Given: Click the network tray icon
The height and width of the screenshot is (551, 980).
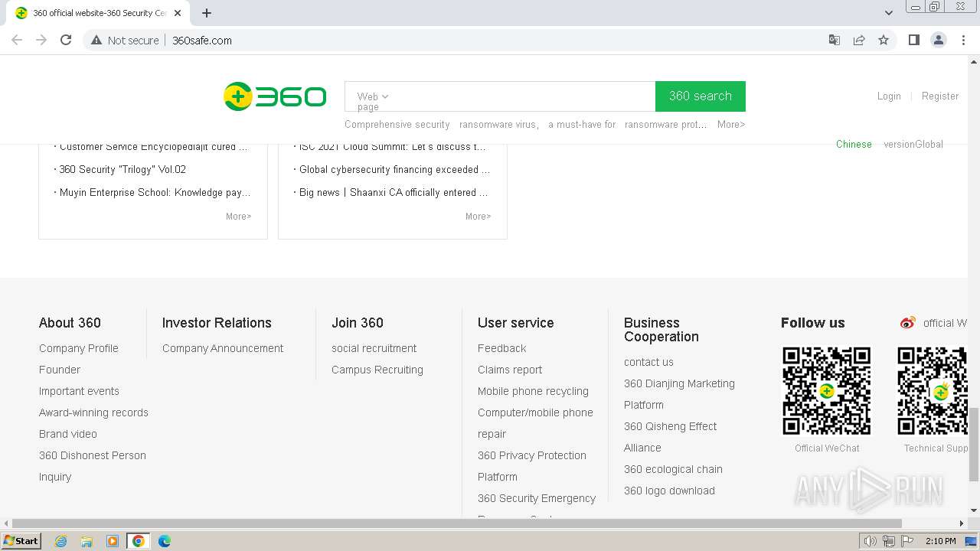Looking at the screenshot, I should (889, 541).
